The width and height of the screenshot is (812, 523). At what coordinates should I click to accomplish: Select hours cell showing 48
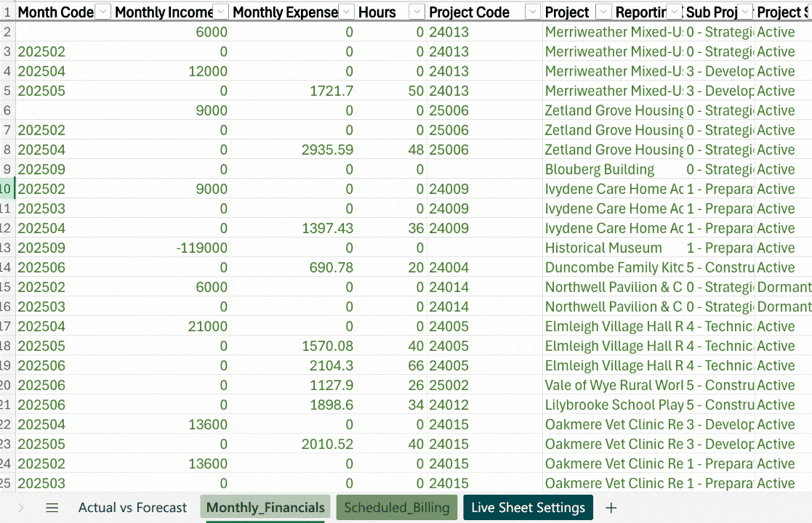391,150
